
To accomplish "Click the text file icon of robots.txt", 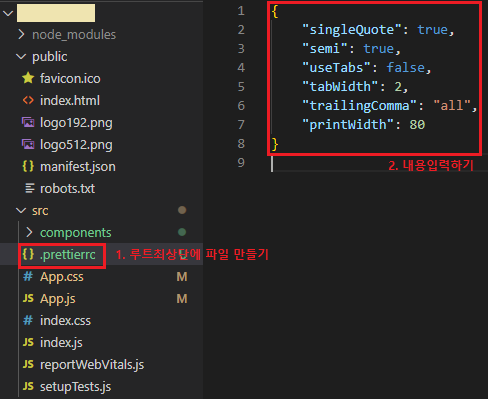I will 30,188.
